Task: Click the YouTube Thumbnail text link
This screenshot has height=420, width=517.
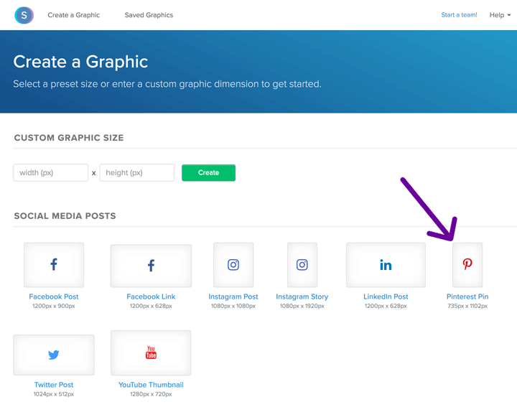Action: click(x=151, y=385)
